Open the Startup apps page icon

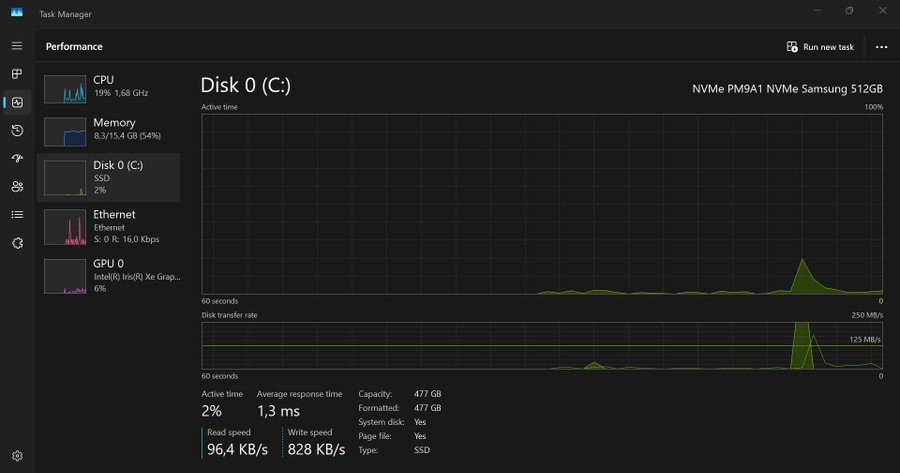coord(17,158)
